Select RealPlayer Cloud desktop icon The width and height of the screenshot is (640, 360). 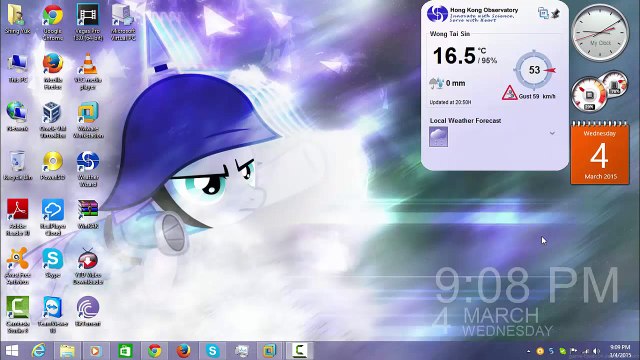(53, 218)
